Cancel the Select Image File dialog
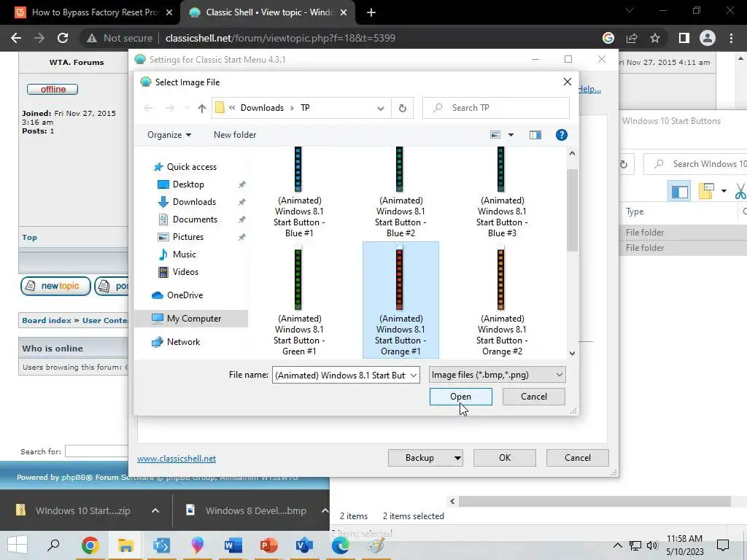The image size is (747, 560). click(x=533, y=397)
